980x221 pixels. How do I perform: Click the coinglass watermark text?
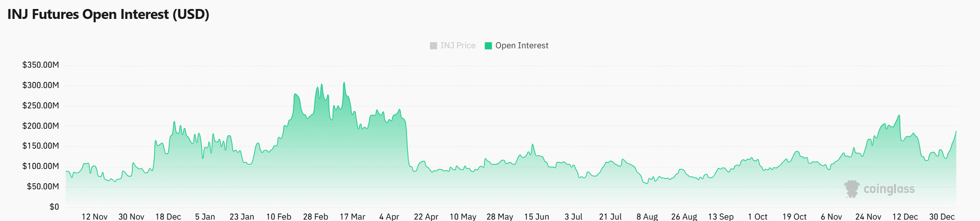point(889,189)
